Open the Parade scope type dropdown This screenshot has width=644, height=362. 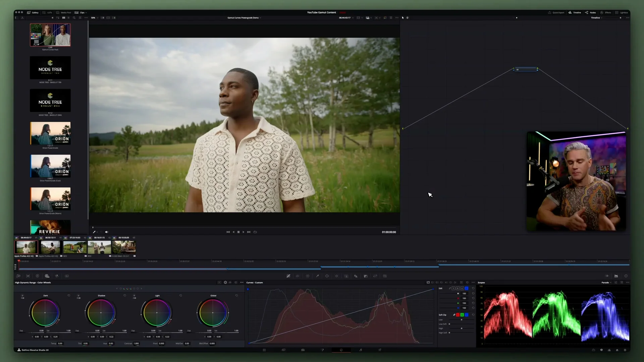pos(606,283)
